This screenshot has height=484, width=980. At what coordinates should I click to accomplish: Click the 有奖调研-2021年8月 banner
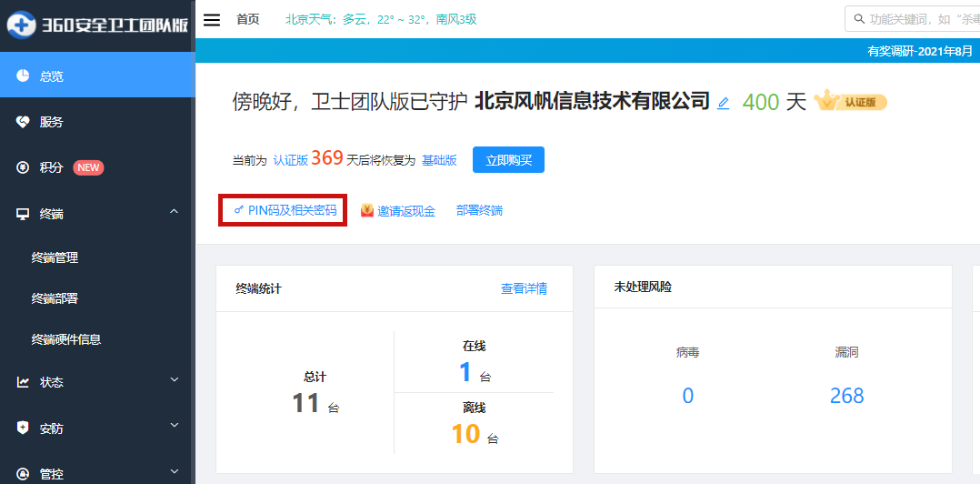pos(920,51)
